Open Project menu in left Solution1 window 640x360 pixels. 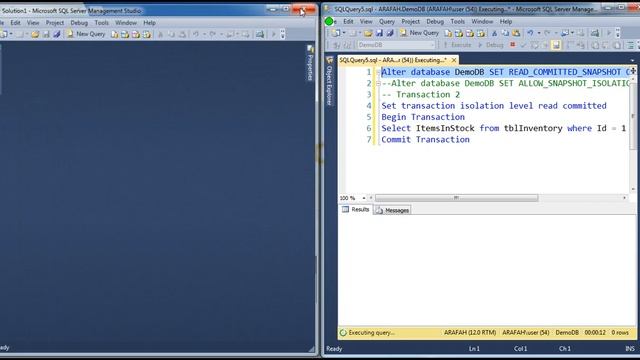pyautogui.click(x=55, y=23)
